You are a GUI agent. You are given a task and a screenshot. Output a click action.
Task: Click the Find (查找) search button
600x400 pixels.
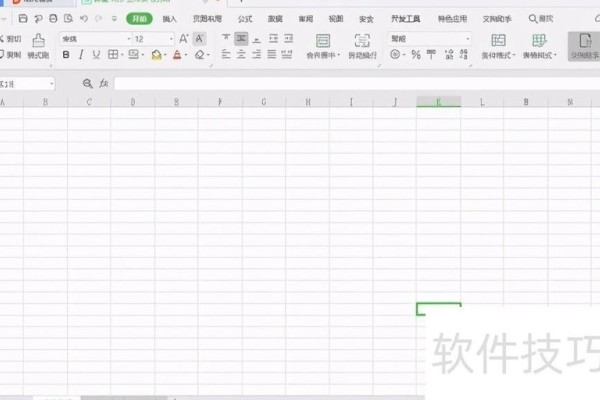pos(541,19)
